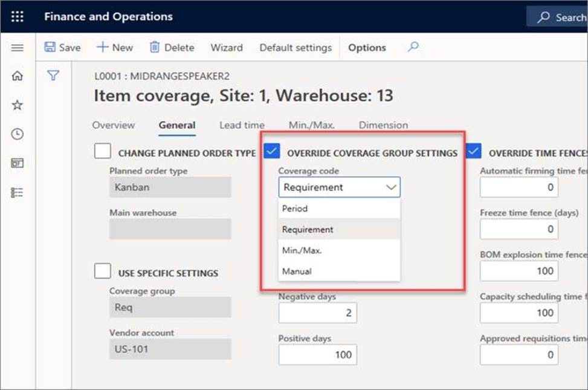
Task: Open Recent clock icon in sidebar
Action: click(x=18, y=134)
